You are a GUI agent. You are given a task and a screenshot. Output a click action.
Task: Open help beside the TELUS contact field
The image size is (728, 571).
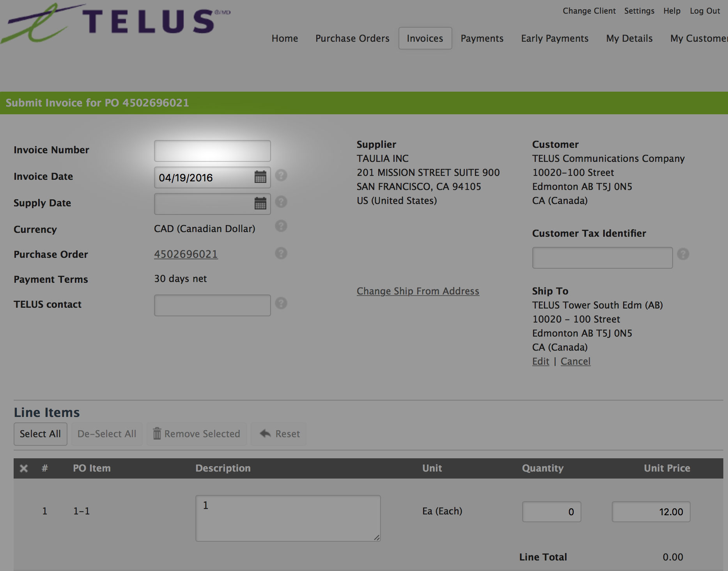click(x=281, y=303)
